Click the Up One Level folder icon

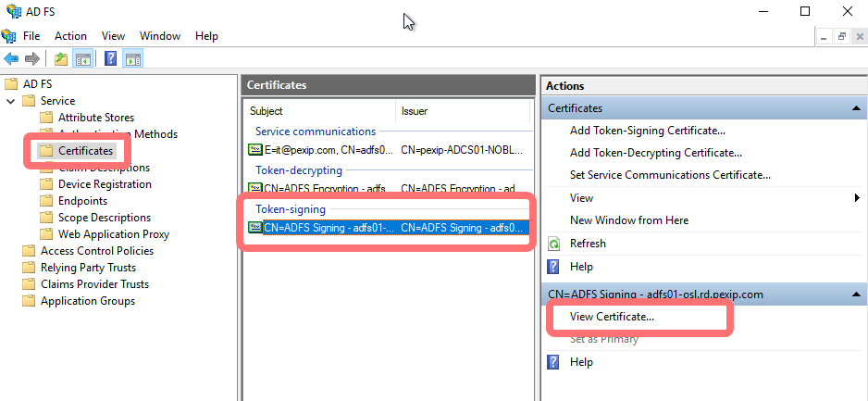coord(61,59)
